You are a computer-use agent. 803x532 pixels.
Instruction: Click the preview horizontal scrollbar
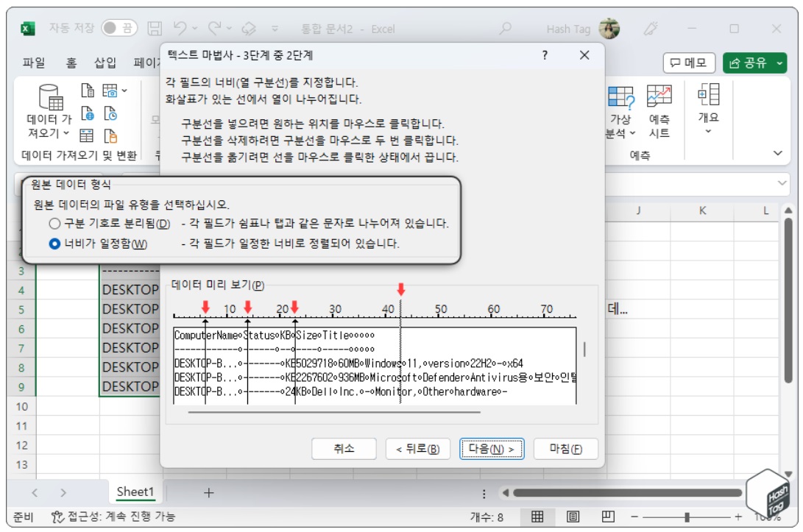334,411
